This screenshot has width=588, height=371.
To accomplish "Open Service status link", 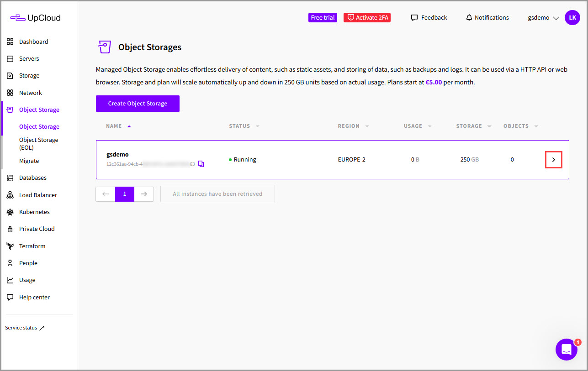I will pyautogui.click(x=25, y=328).
